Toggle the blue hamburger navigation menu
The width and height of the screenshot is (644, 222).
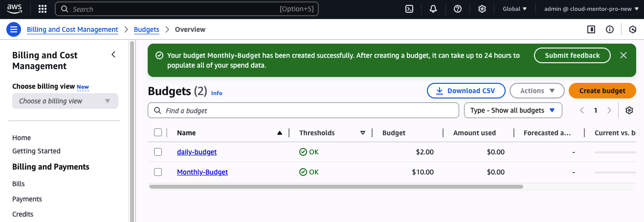[x=13, y=29]
